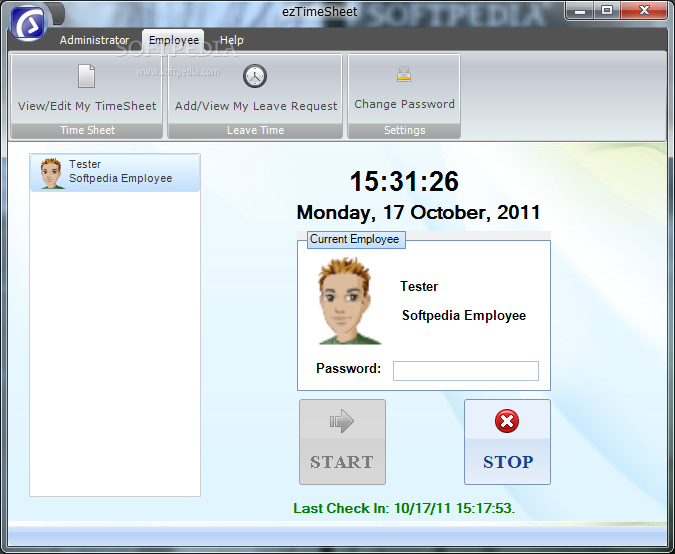Image resolution: width=675 pixels, height=554 pixels.
Task: Switch to the Employee ribbon tab
Action: click(x=174, y=40)
